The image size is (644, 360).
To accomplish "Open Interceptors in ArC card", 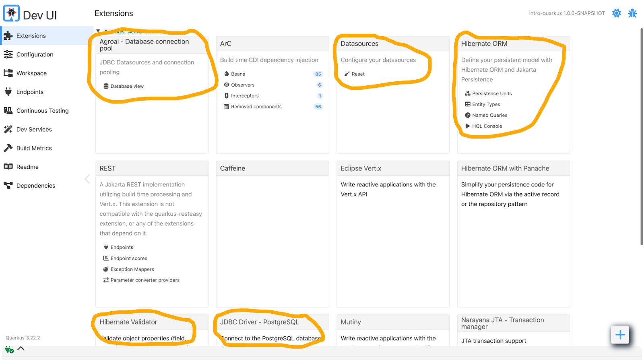I will point(245,96).
